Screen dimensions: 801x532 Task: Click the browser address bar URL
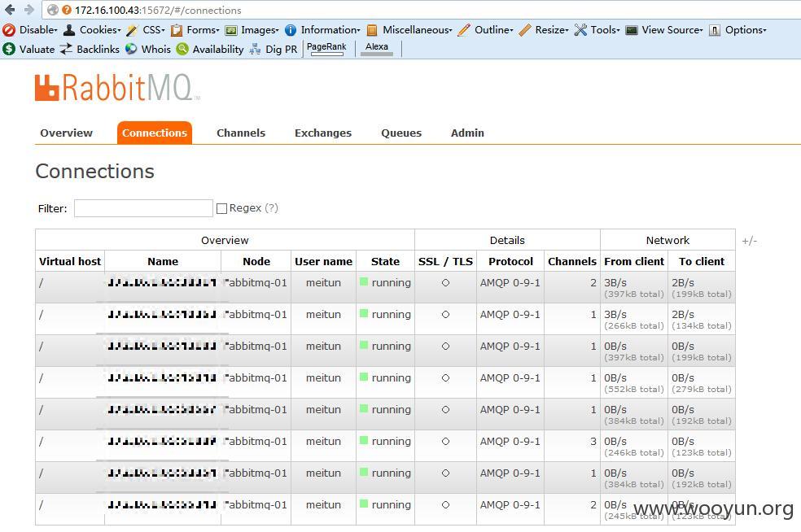click(158, 11)
